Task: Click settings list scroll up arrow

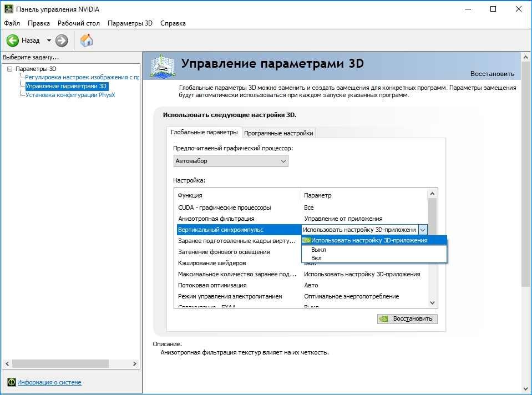Action: 432,194
